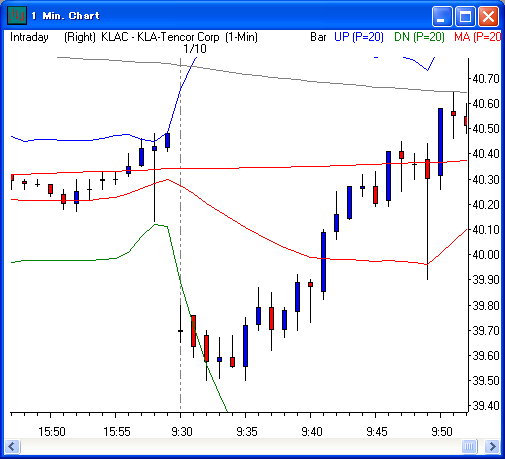
Task: Maximize the 1 Min. Chart window
Action: pos(465,16)
